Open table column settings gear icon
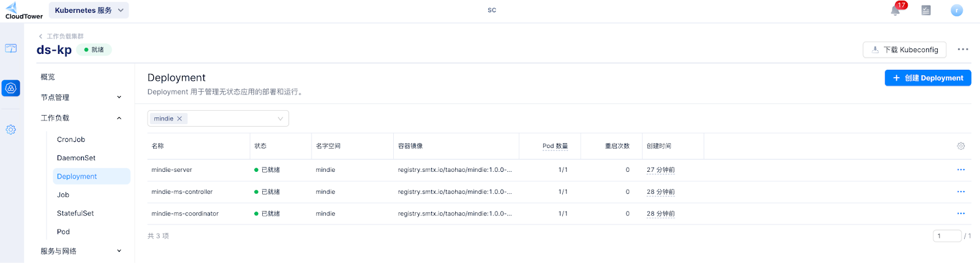Viewport: 980px width, 263px height. coord(961,146)
